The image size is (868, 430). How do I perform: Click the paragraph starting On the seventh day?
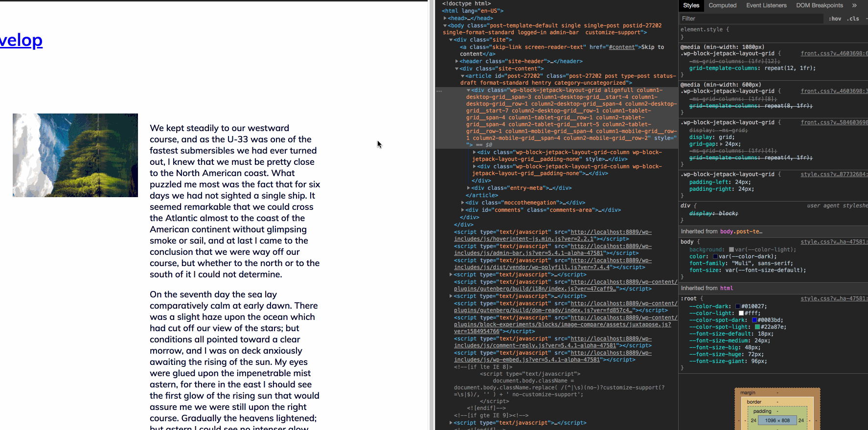coord(235,362)
